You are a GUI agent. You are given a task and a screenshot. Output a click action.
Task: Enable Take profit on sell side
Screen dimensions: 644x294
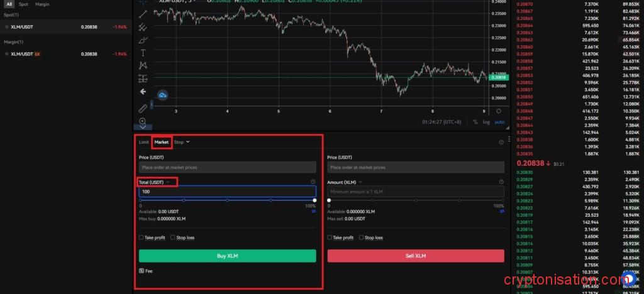330,237
